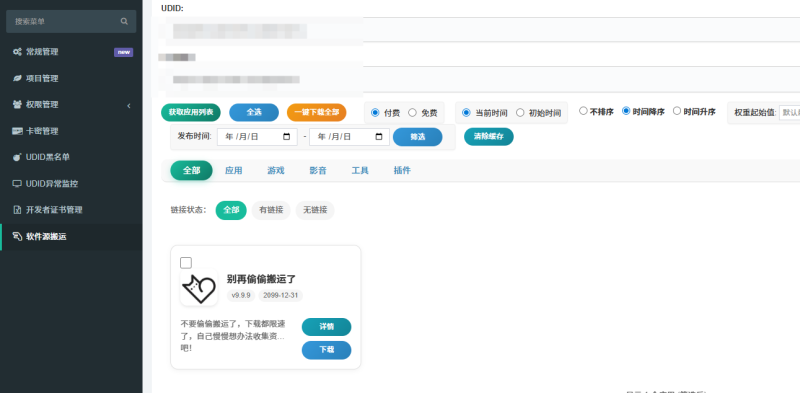800x393 pixels.
Task: Filter link status by 无链接
Action: pyautogui.click(x=315, y=210)
